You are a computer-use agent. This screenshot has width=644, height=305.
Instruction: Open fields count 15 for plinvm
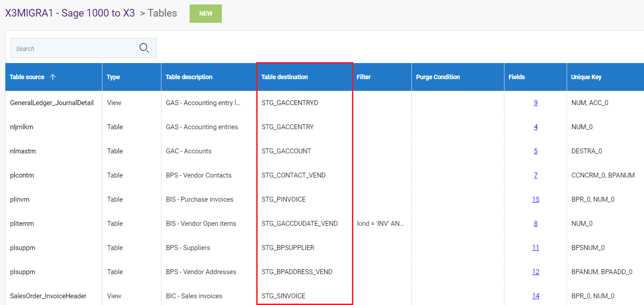point(535,199)
